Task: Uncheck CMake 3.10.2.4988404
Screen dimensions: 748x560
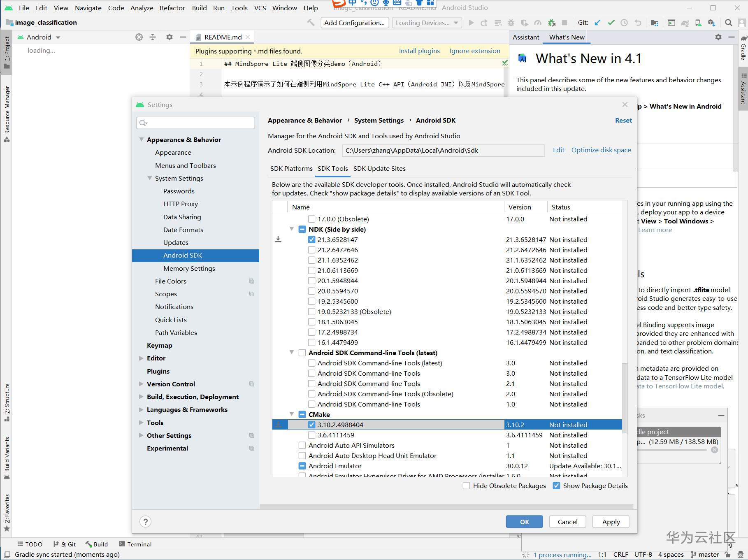Action: click(x=311, y=425)
